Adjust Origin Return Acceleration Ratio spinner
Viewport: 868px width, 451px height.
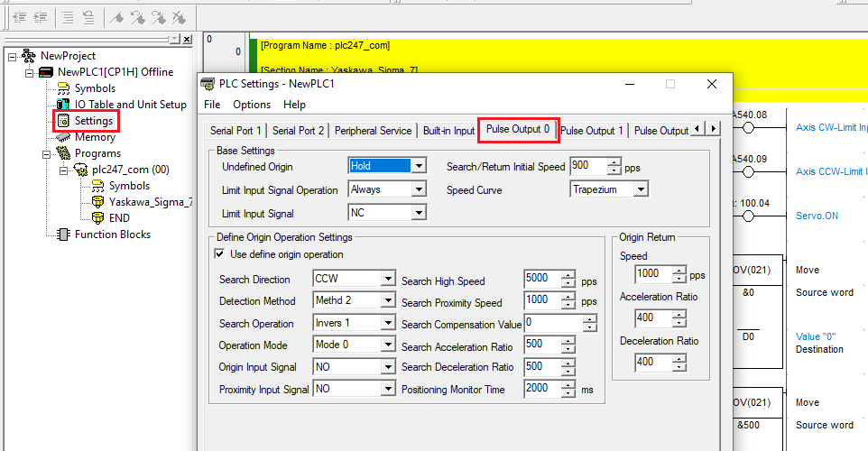tap(679, 318)
